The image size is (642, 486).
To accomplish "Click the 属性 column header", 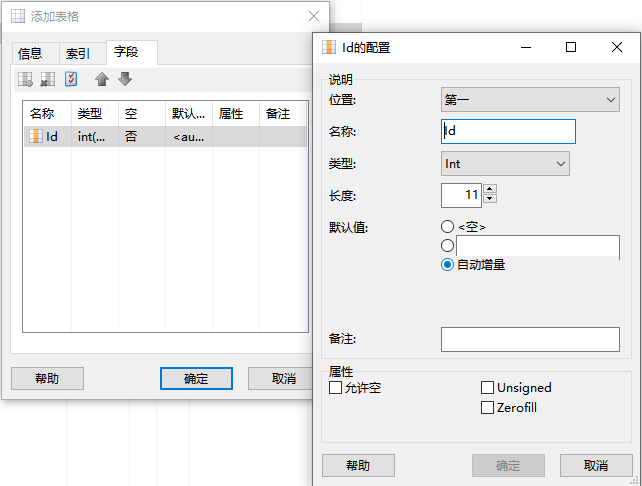I will click(236, 113).
